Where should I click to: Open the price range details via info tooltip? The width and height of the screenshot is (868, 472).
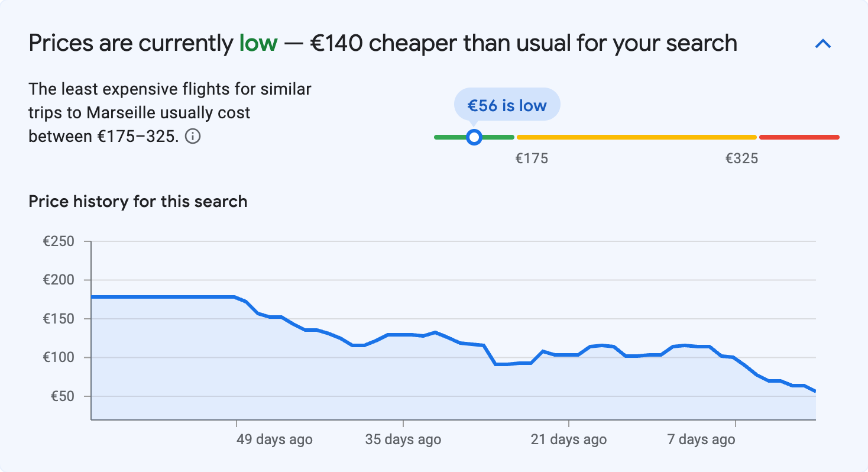point(194,136)
